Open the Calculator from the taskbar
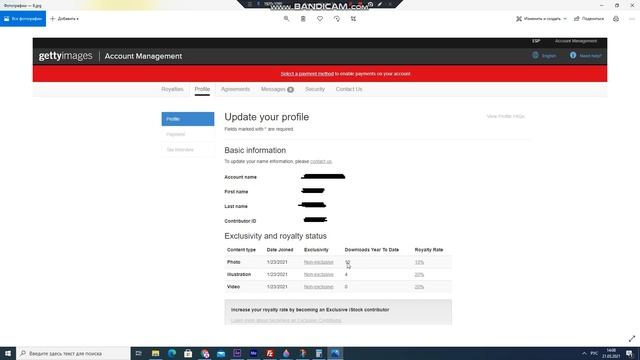 [x=319, y=353]
